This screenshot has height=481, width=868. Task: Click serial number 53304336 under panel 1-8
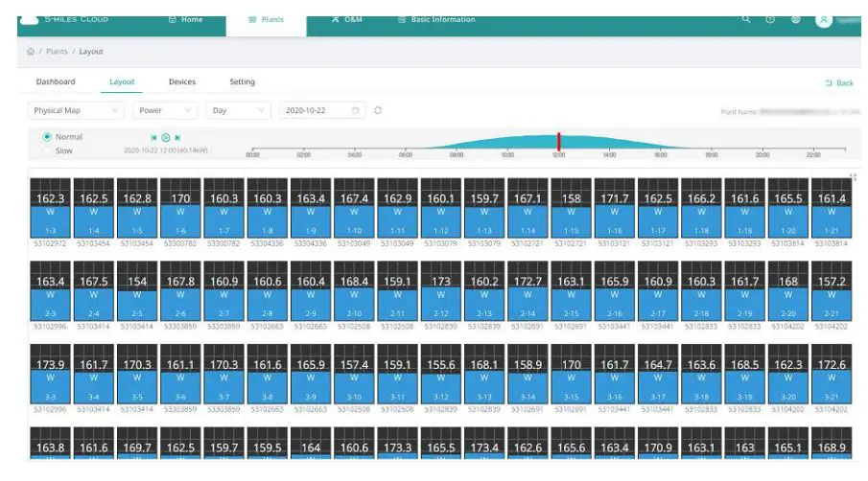[x=268, y=243]
